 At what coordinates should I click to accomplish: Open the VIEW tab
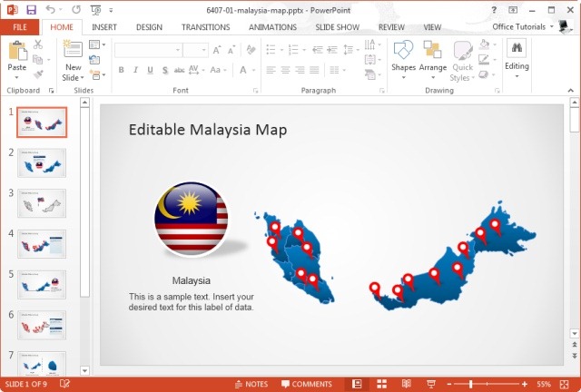click(x=432, y=27)
